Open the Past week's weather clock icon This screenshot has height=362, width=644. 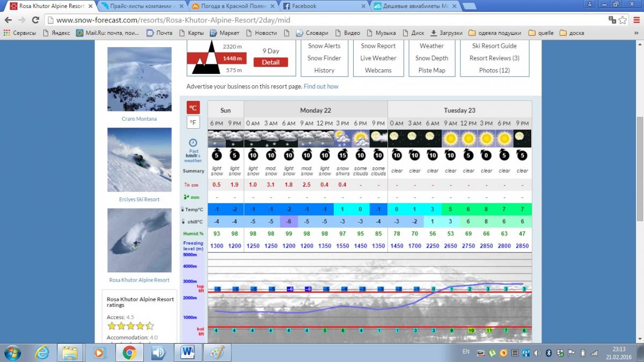click(193, 142)
